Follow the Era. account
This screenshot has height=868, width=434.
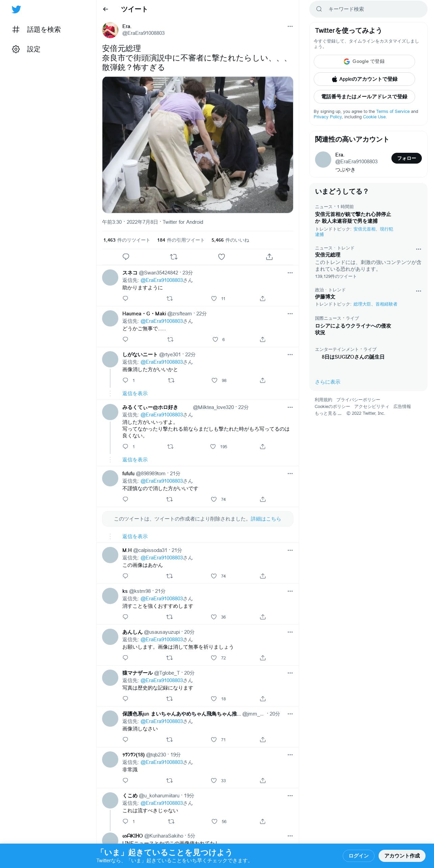(x=406, y=158)
